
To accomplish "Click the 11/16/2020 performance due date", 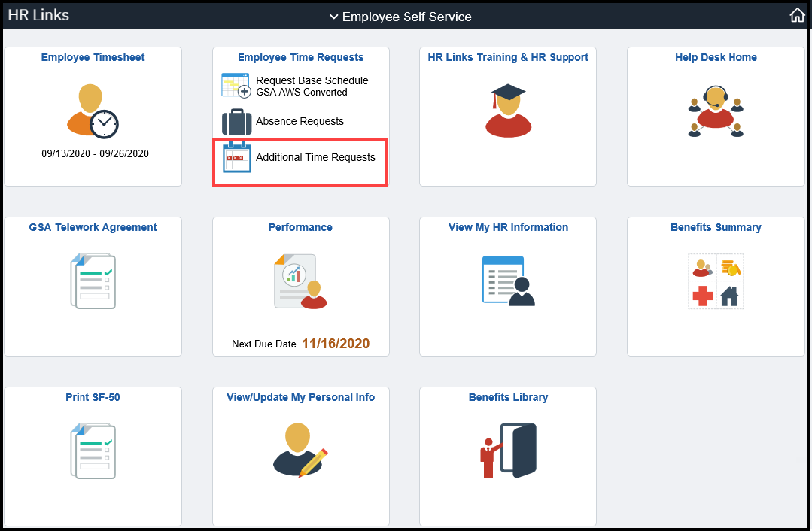I will pos(336,344).
